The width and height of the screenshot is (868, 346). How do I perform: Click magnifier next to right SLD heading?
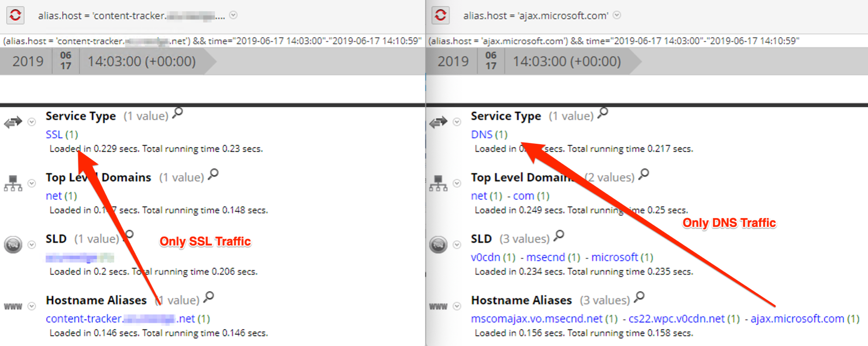coord(559,235)
